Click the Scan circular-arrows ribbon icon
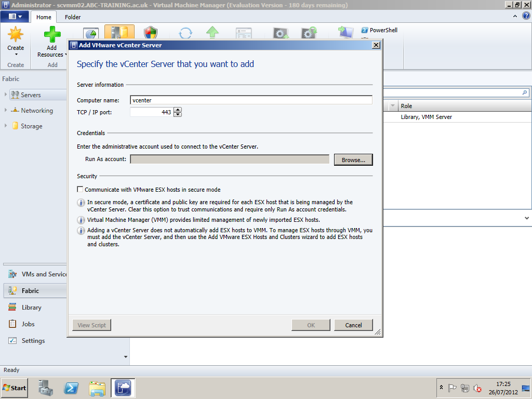Screen dimensions: 532x399 tap(185, 33)
